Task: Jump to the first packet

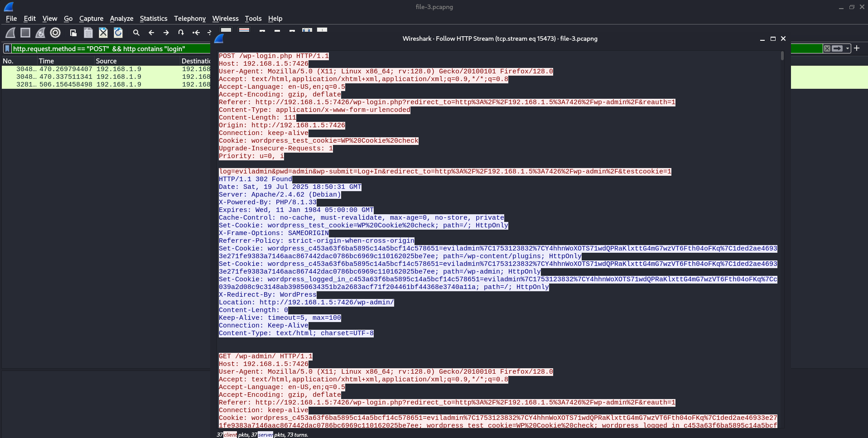Action: click(x=196, y=33)
